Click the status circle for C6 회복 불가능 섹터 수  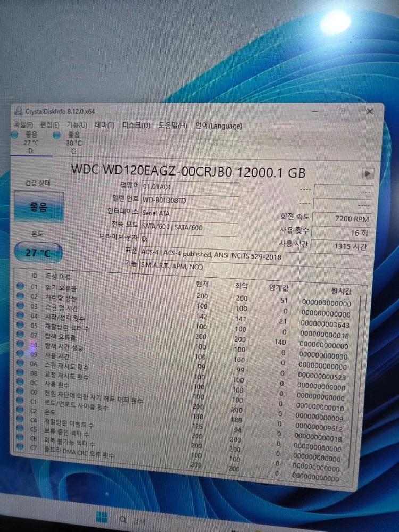(20, 438)
